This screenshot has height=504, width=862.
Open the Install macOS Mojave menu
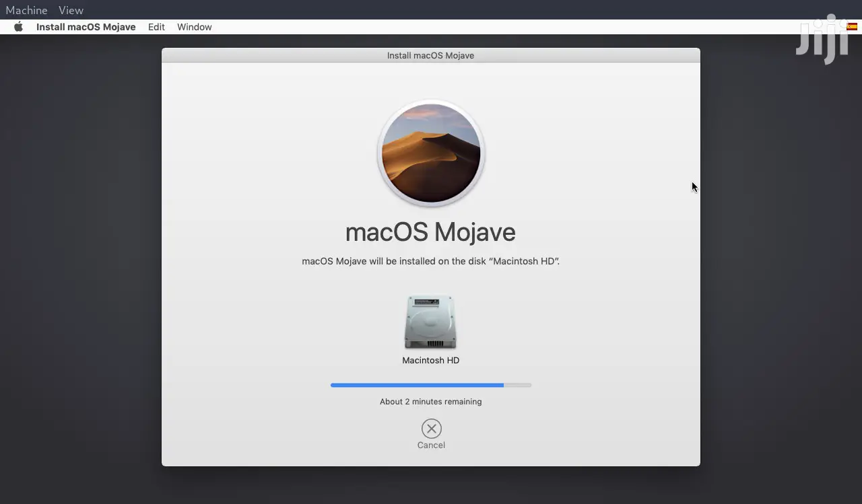point(86,27)
